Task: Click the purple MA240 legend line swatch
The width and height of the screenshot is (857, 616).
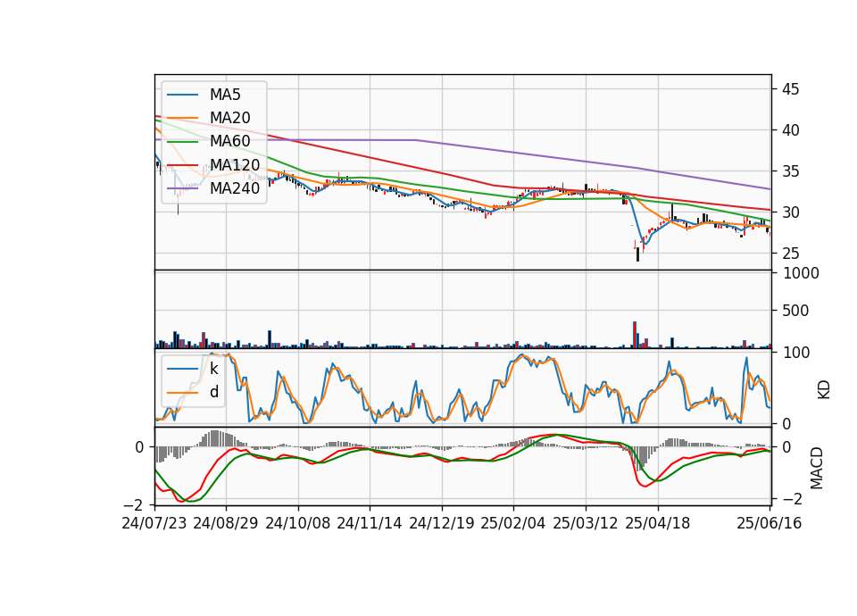Action: pos(182,188)
